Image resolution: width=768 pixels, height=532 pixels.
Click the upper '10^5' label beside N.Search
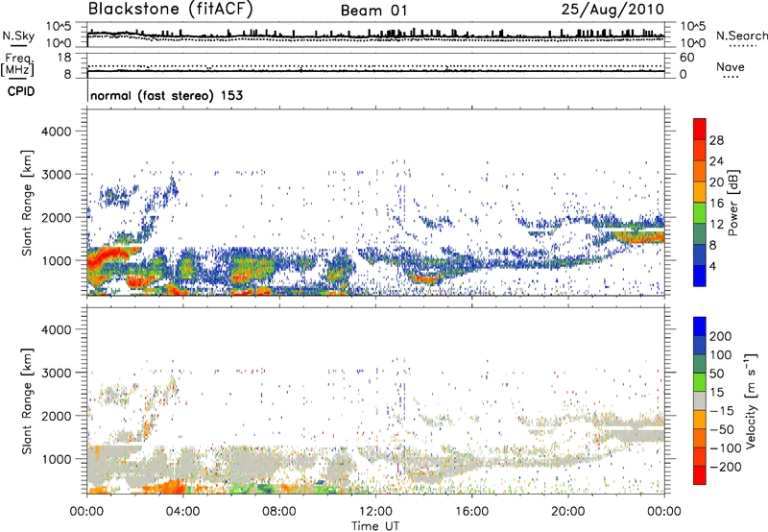(692, 26)
